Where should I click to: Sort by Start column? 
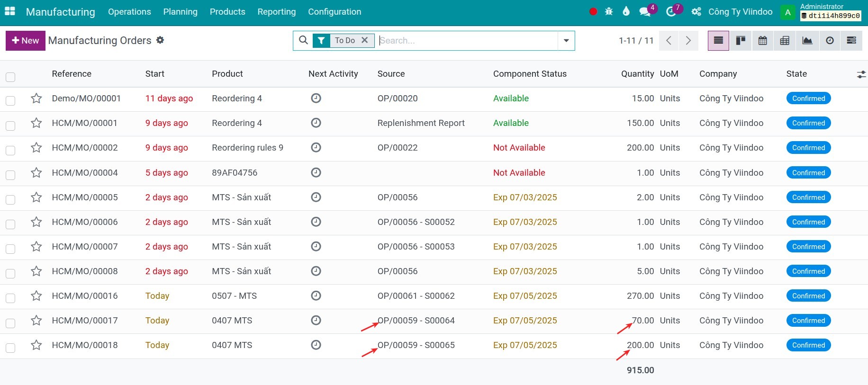coord(155,74)
